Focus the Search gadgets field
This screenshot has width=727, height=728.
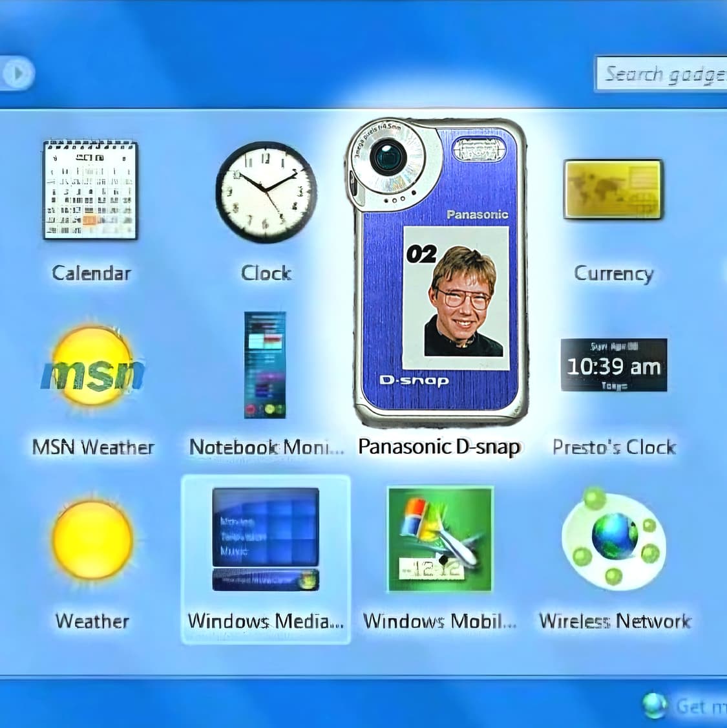pyautogui.click(x=660, y=74)
